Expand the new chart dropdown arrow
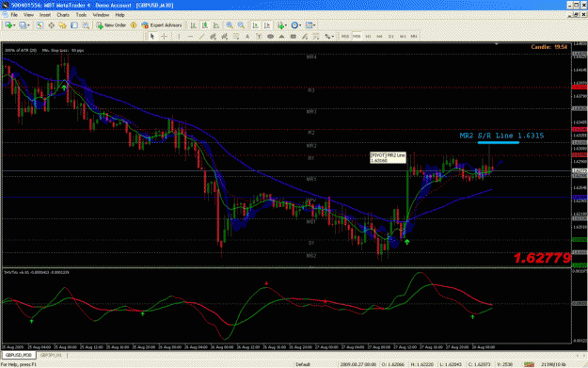 click(14, 25)
